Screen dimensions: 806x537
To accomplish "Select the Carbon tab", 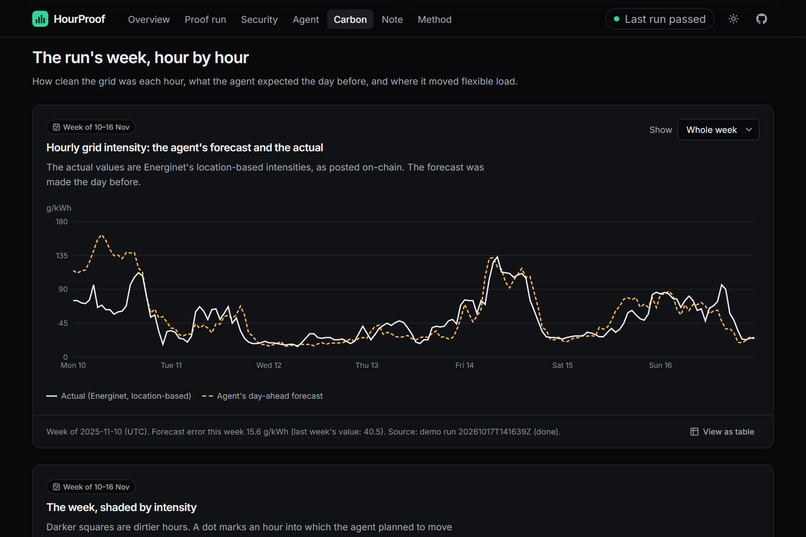I will 350,20.
